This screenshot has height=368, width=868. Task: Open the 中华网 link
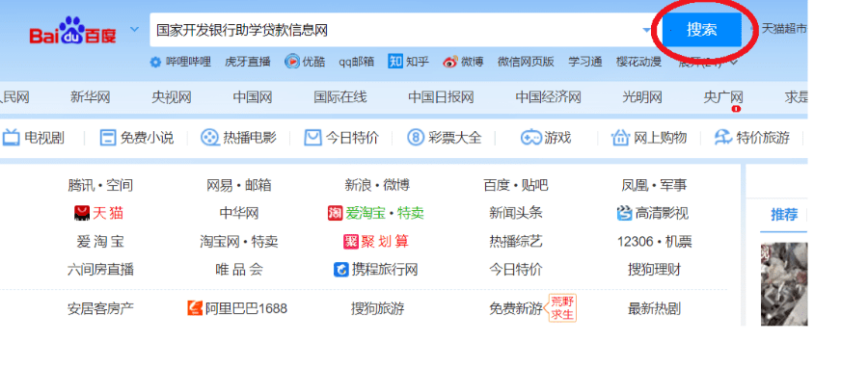pos(238,213)
